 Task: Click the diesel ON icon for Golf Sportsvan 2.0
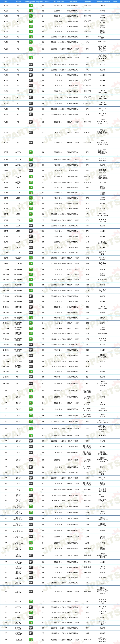point(31,537)
